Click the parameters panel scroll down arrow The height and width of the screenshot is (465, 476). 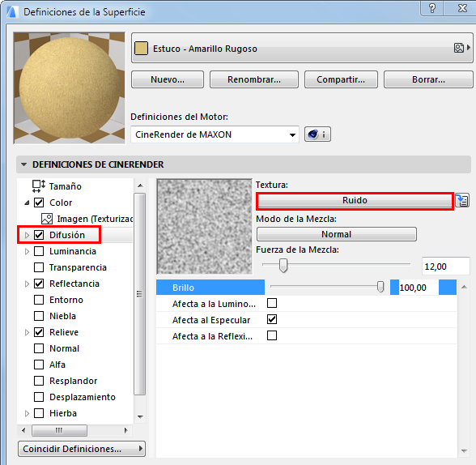pos(464,451)
